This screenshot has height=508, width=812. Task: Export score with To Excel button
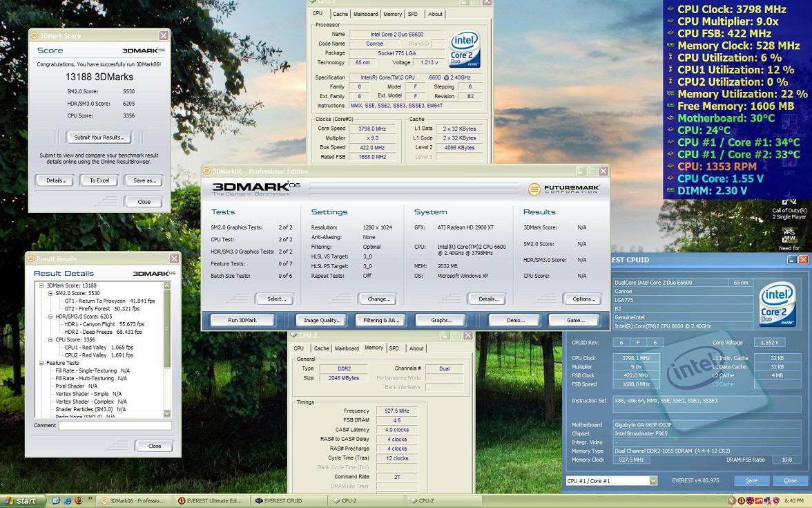pos(99,180)
